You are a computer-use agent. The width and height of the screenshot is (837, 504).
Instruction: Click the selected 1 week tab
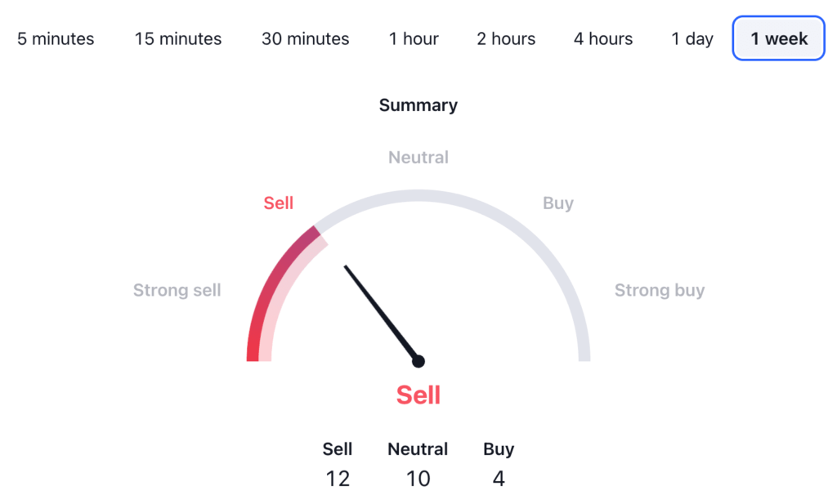coord(778,38)
